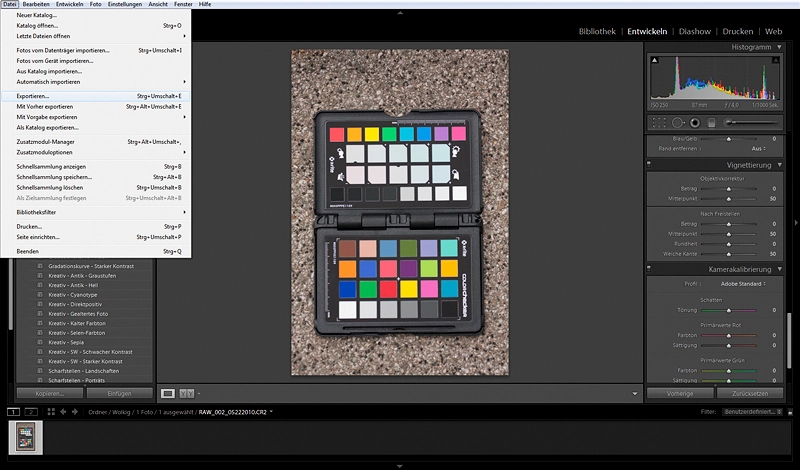The height and width of the screenshot is (470, 800).
Task: Collapse the Histogramm panel
Action: [779, 47]
